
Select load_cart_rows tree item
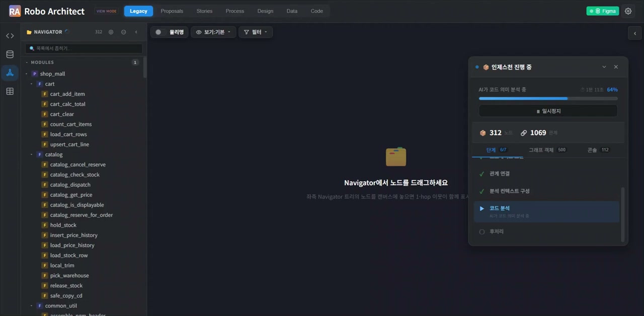click(x=68, y=134)
